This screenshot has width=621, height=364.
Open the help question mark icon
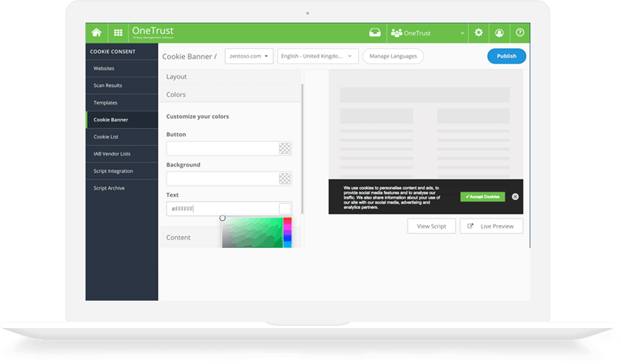[x=520, y=33]
